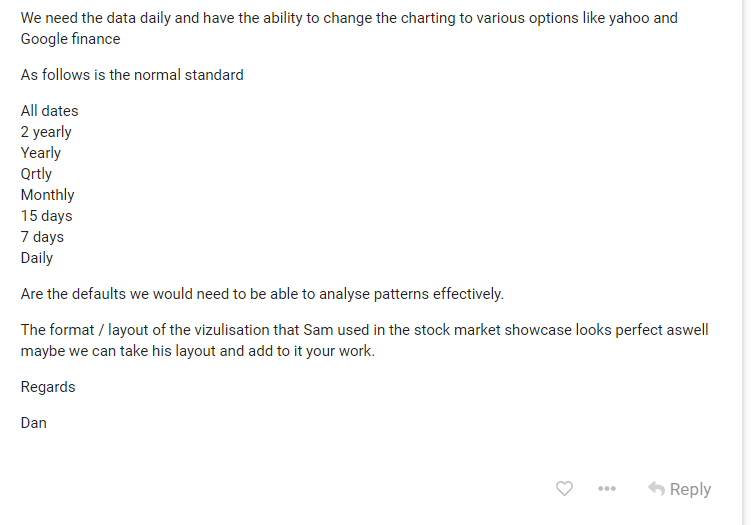
Task: Click the 'Google finance' text
Action: (70, 39)
